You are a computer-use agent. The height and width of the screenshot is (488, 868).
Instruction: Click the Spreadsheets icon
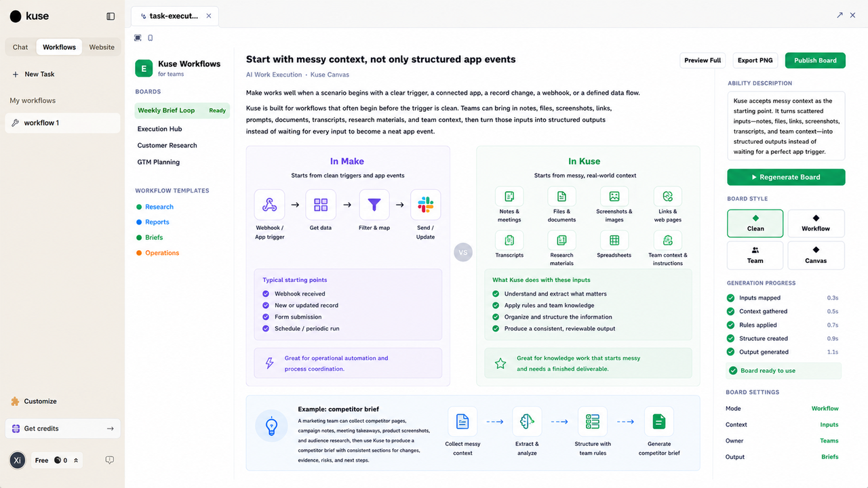[614, 240]
